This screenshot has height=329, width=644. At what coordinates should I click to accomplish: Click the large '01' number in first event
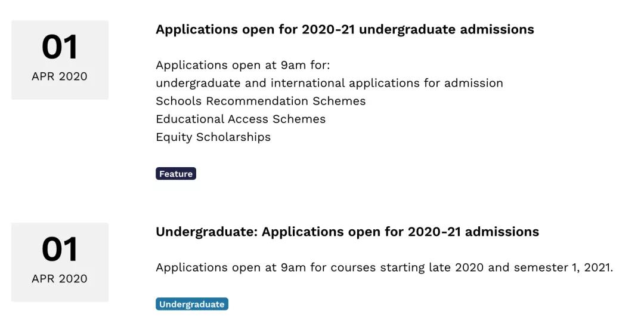[x=60, y=47]
